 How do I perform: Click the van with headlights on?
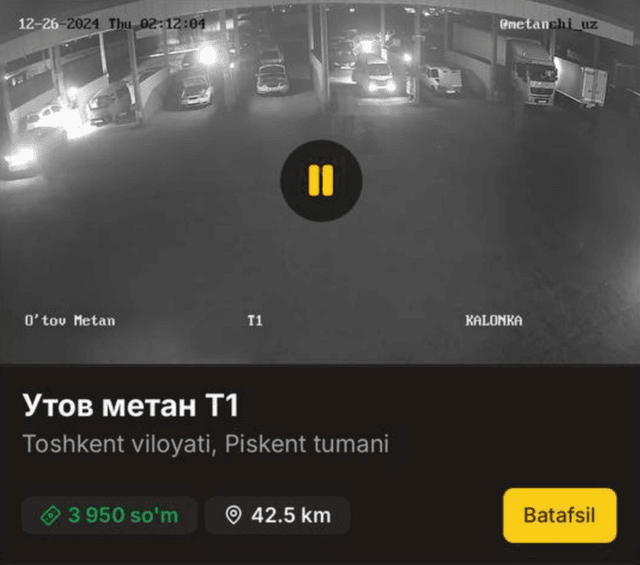376,73
